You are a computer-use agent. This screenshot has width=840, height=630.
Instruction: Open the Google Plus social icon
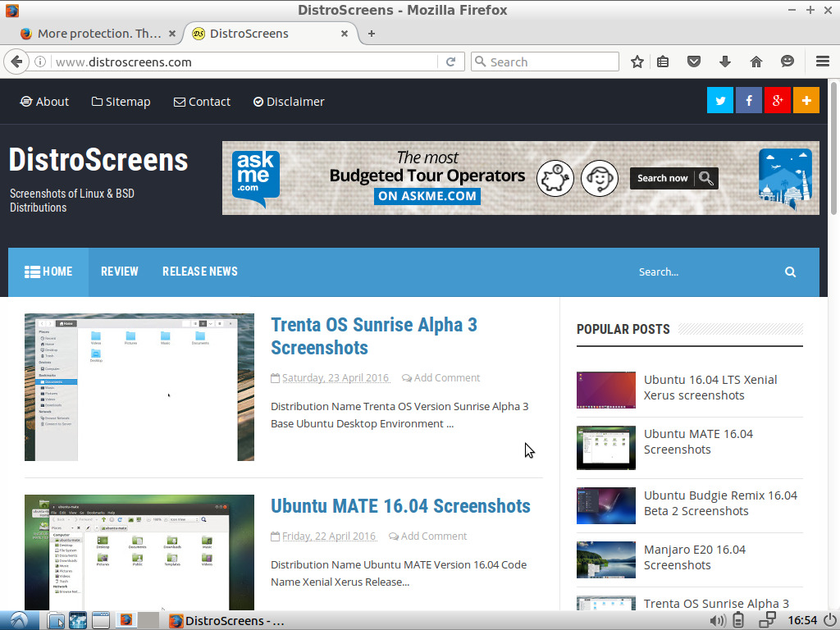[x=778, y=100]
